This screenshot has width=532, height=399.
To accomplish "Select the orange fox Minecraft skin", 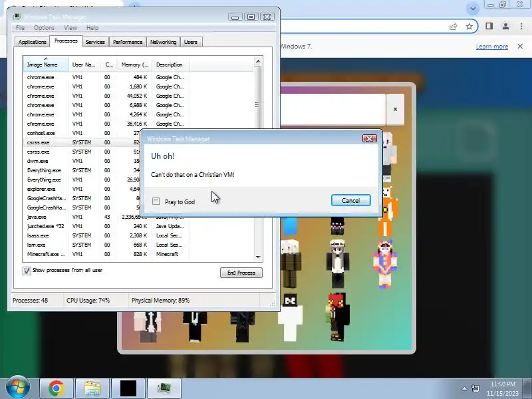I will coord(388,211).
